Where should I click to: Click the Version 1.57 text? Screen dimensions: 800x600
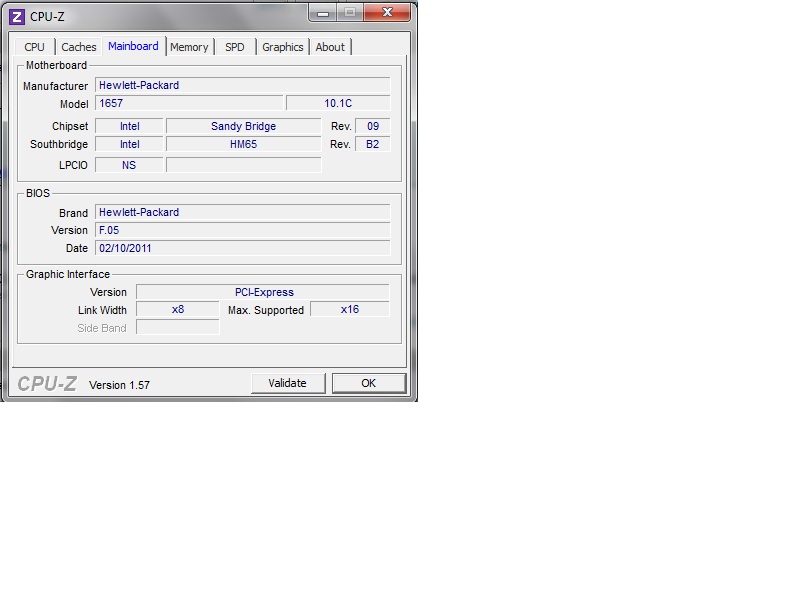[x=119, y=385]
